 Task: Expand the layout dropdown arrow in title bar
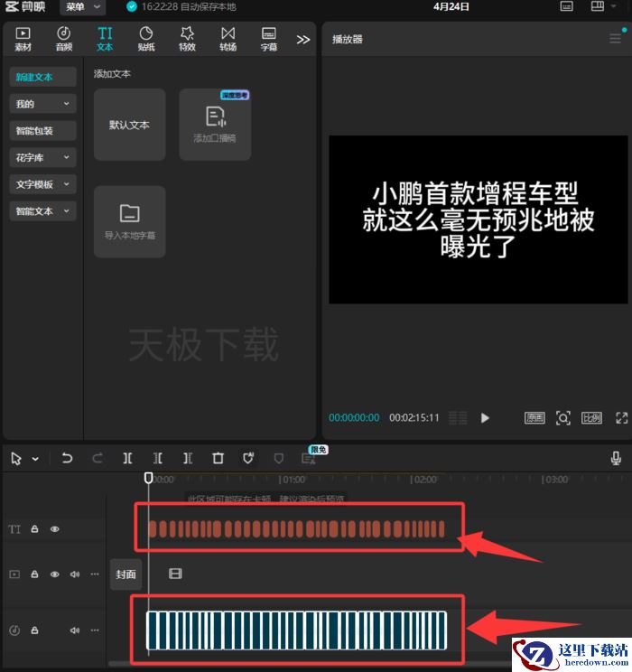point(614,6)
